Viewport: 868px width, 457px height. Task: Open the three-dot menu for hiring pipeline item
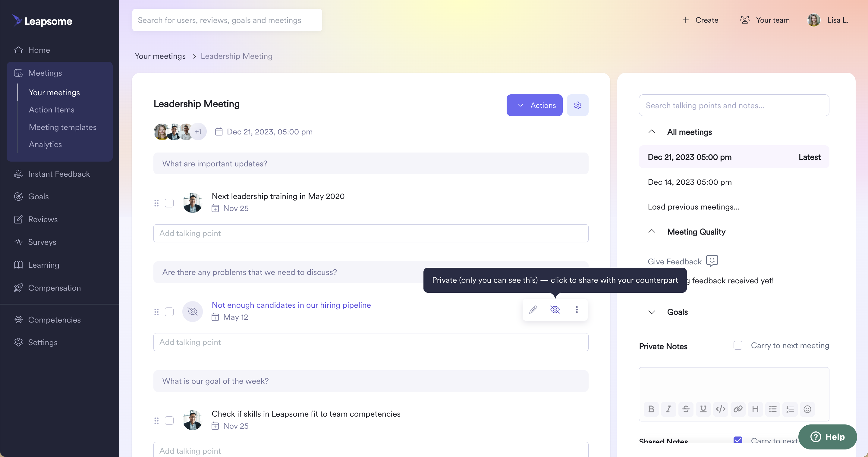(577, 309)
